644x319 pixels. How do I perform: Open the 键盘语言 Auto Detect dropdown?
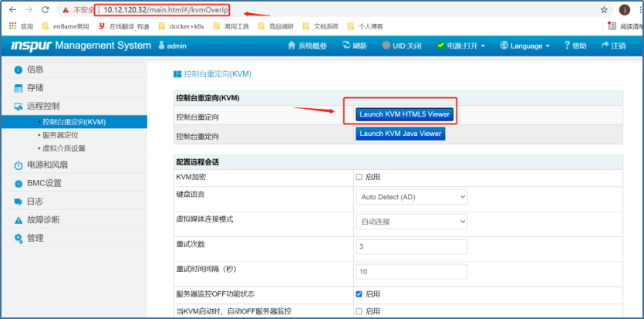(x=411, y=197)
